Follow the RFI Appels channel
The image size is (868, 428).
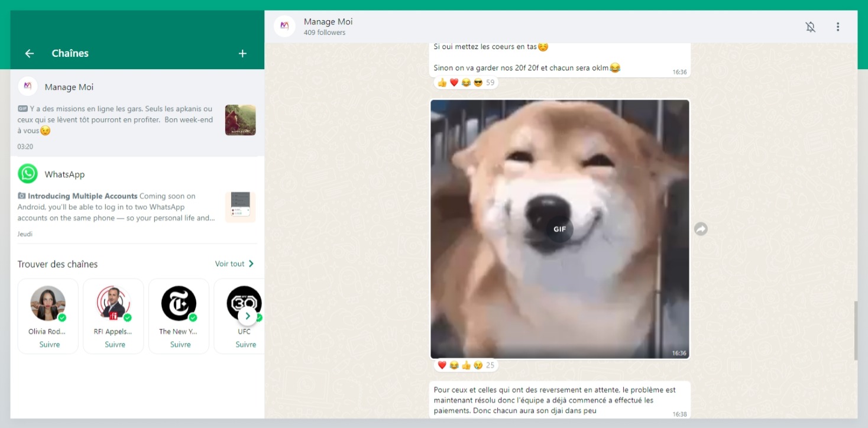(115, 345)
